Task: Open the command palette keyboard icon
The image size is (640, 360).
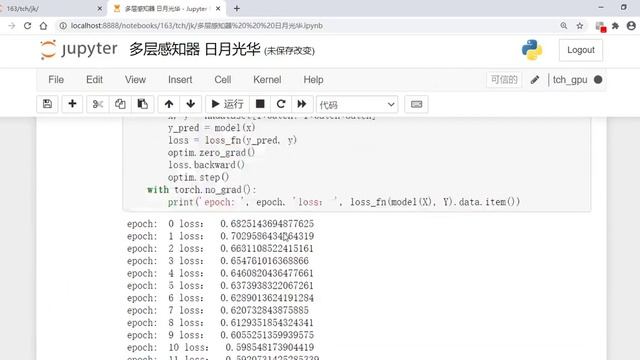Action: click(416, 104)
